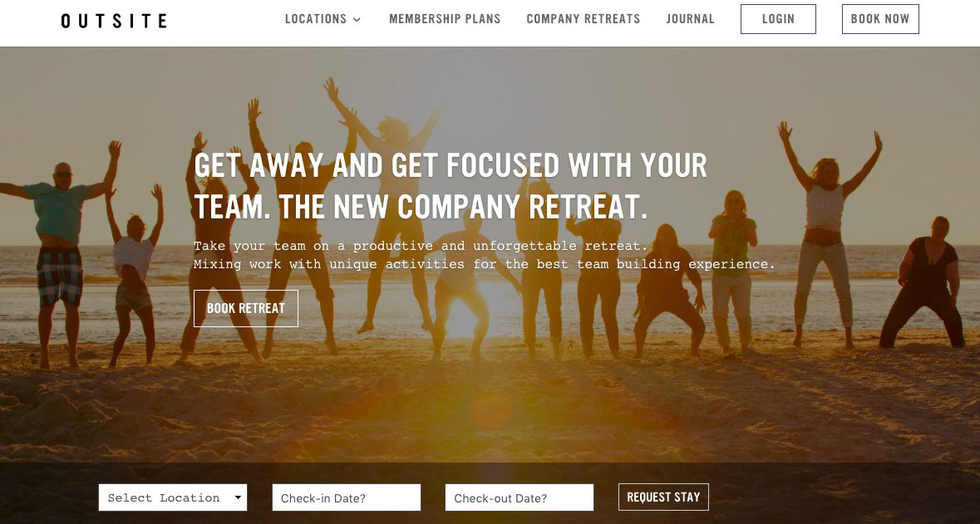Focus the Check-in Date field
Viewport: 980px width, 524px height.
(347, 497)
